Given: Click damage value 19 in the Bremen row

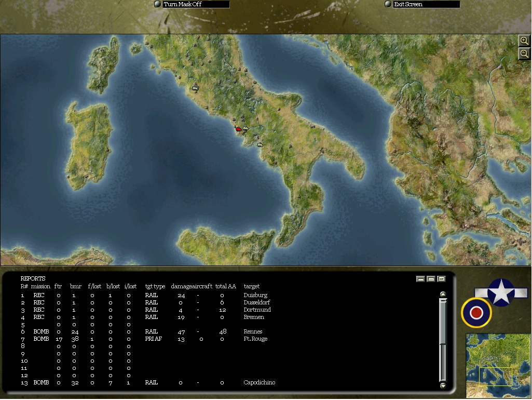Looking at the screenshot, I should pyautogui.click(x=181, y=317).
